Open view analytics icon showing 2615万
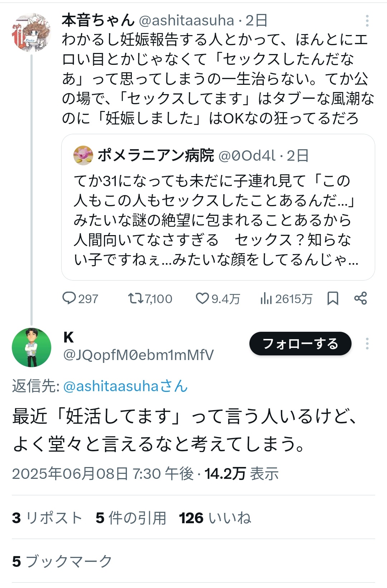The image size is (387, 588). coord(266,298)
